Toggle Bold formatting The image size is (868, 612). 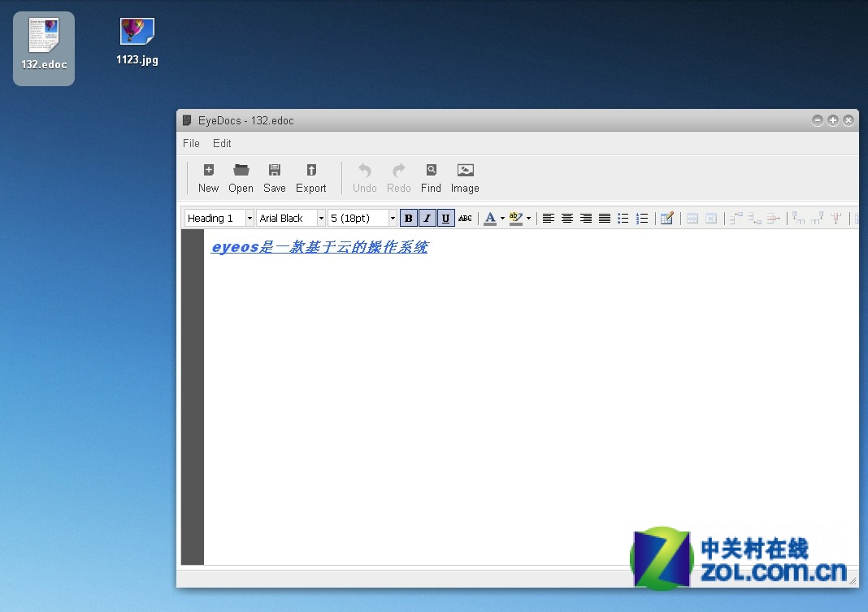[x=409, y=218]
